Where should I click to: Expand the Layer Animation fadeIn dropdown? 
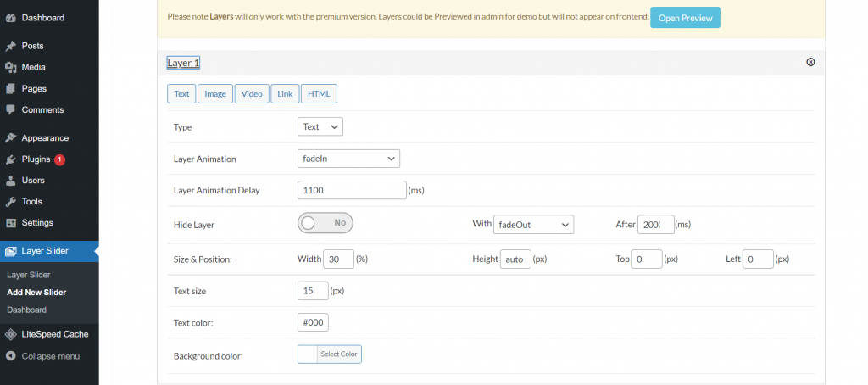click(348, 159)
